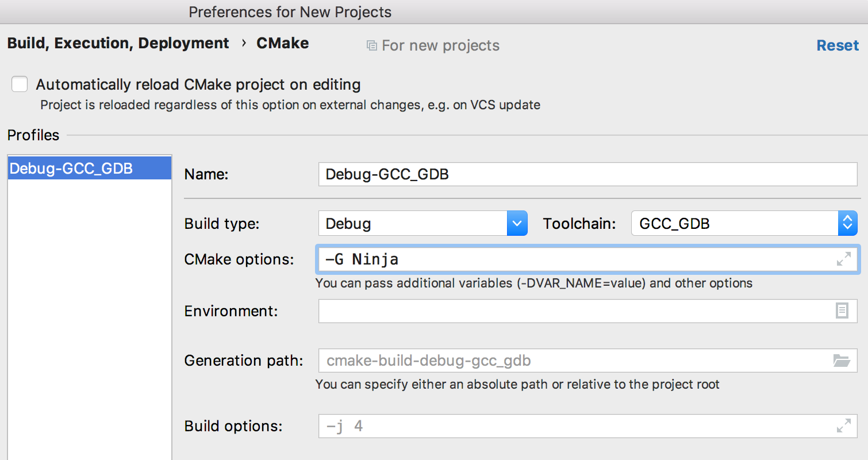The width and height of the screenshot is (868, 460).
Task: Click the CMake breadcrumb label
Action: (282, 43)
